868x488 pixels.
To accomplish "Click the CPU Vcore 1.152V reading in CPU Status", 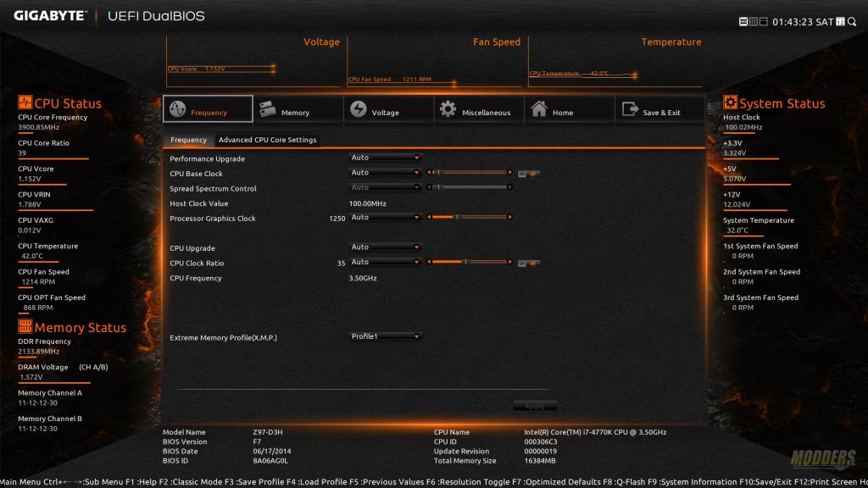I will coord(30,179).
